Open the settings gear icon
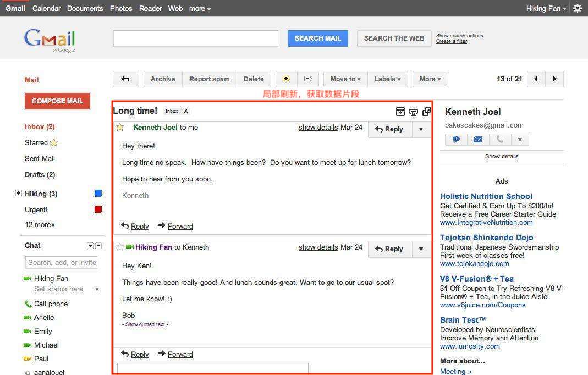This screenshot has height=375, width=588. 578,8
